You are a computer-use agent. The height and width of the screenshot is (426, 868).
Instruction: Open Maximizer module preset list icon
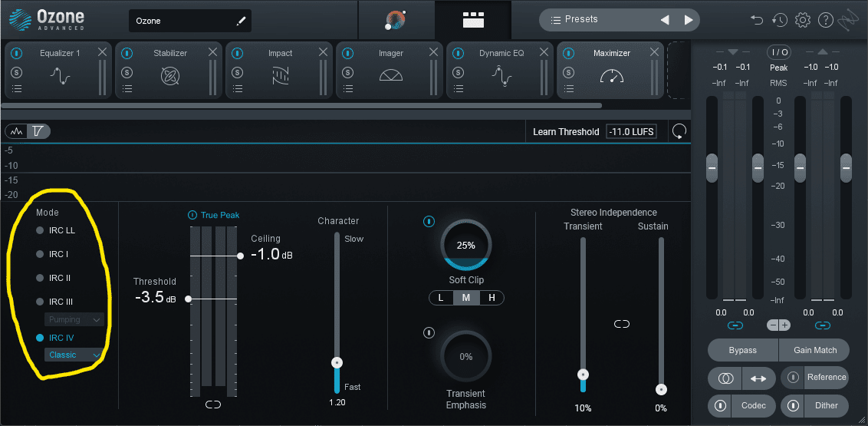568,88
